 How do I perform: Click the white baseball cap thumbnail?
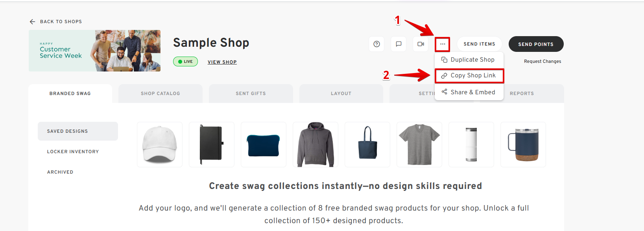point(160,145)
